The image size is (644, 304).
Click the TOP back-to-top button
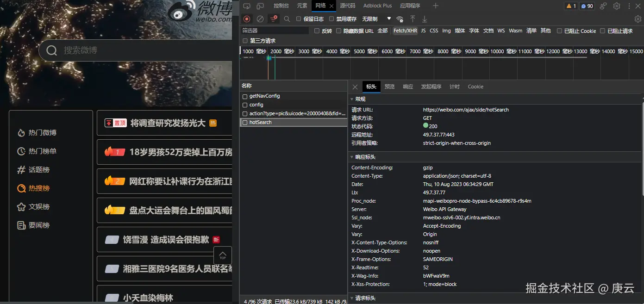223,255
